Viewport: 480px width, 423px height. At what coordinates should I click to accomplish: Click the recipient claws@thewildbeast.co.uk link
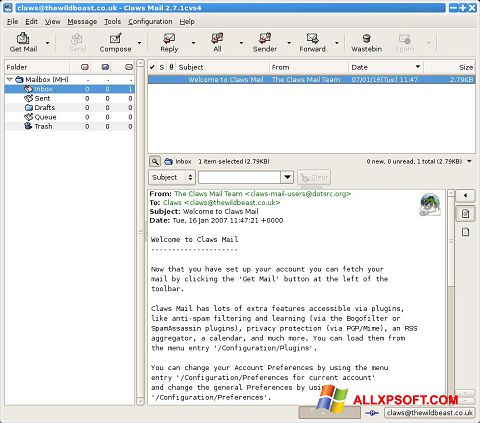click(222, 203)
